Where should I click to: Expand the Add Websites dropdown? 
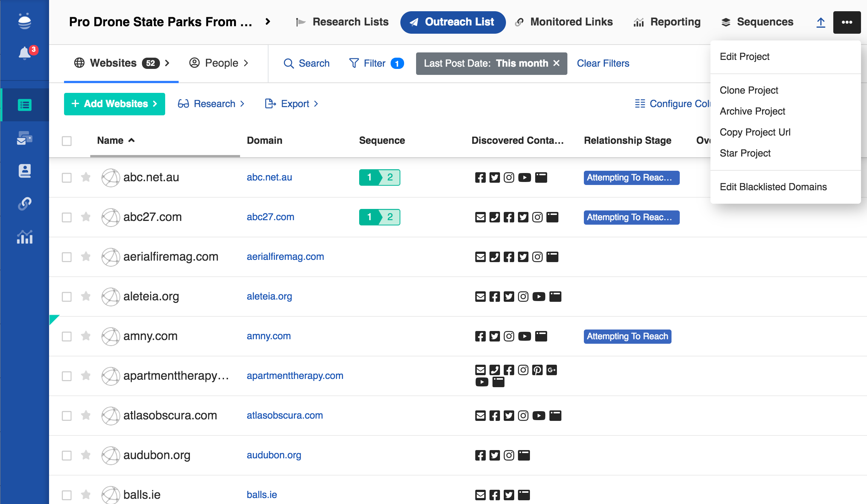[x=114, y=104]
